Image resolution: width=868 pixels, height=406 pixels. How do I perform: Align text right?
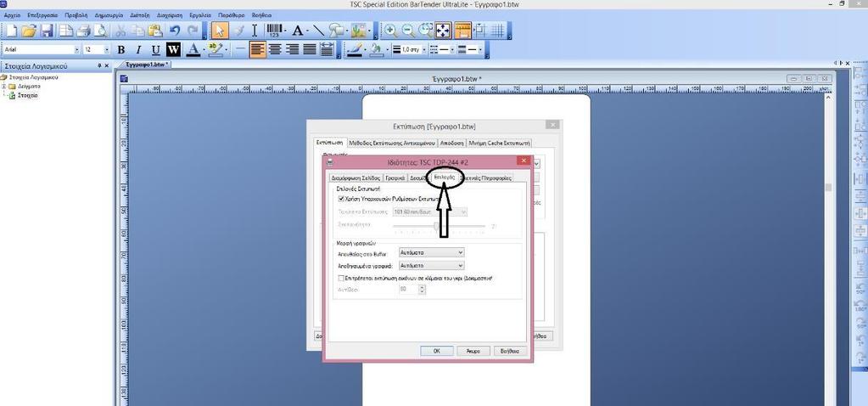coord(292,50)
